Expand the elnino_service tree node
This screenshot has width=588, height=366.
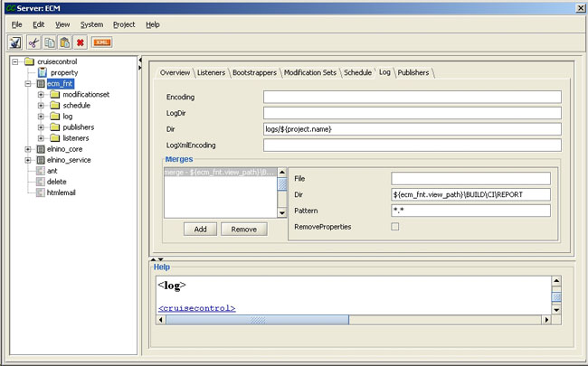click(28, 160)
